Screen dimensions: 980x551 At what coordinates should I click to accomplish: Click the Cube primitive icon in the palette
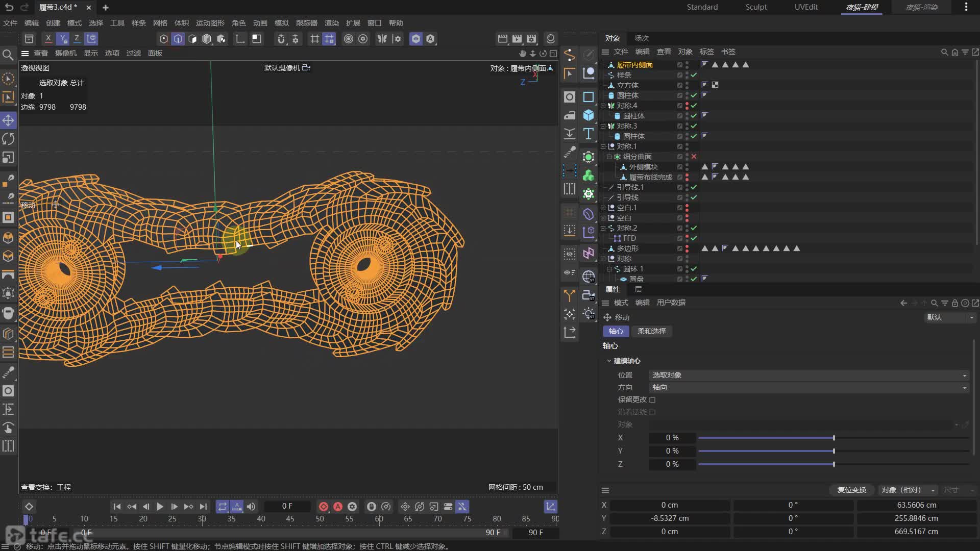(x=589, y=115)
